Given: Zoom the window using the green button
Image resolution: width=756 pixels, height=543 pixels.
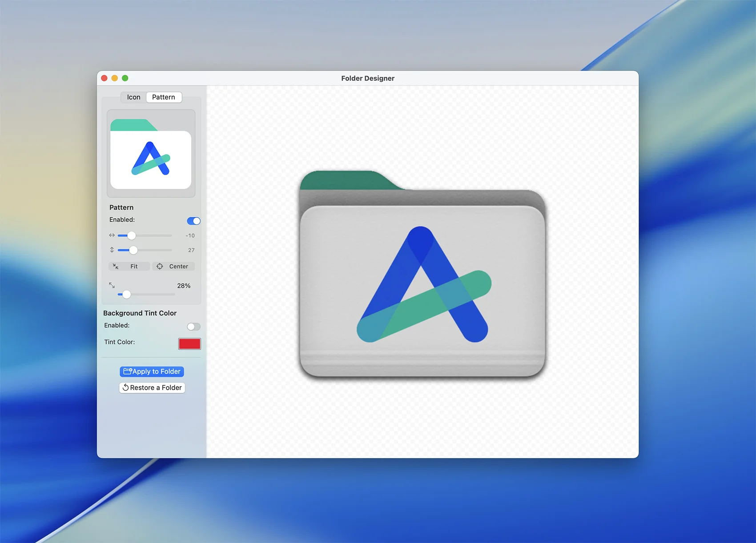Looking at the screenshot, I should (x=125, y=78).
